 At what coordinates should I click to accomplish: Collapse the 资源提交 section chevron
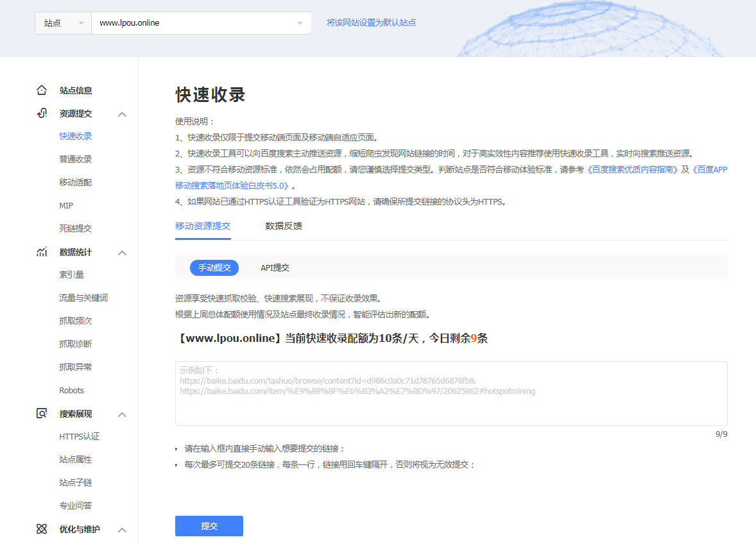click(122, 114)
